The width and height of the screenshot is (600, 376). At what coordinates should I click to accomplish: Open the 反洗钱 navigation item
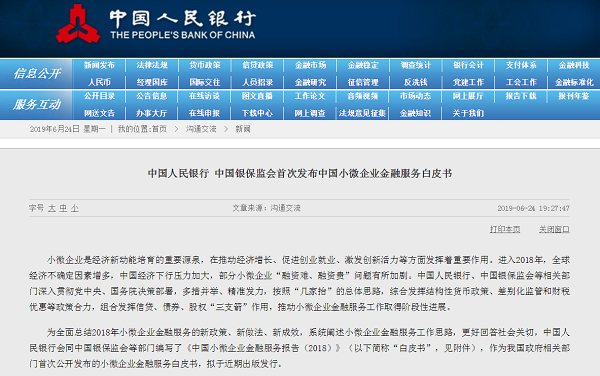point(416,82)
